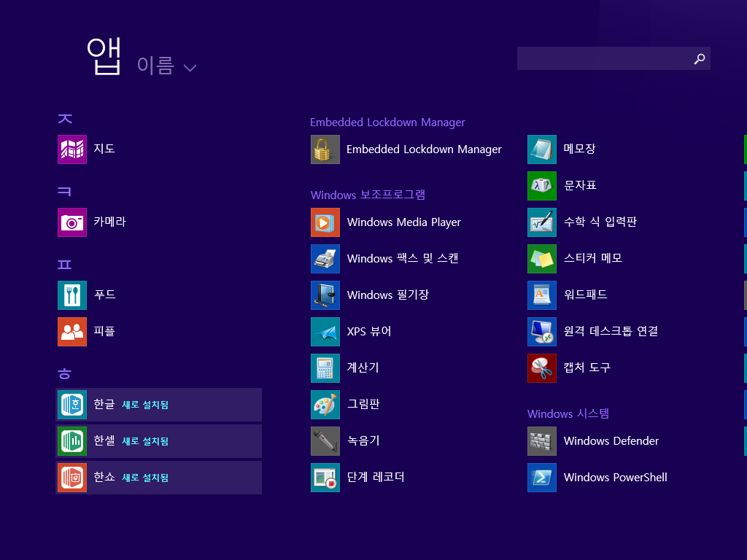Select the ㅋ letter group header

click(64, 192)
